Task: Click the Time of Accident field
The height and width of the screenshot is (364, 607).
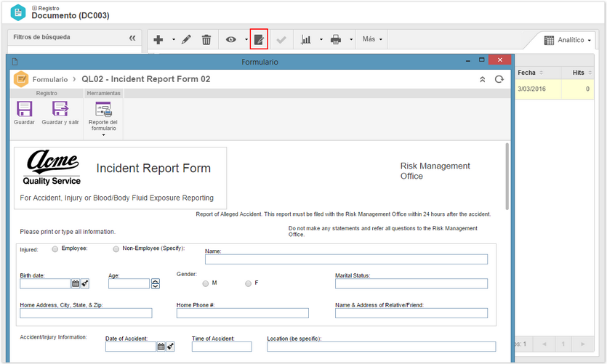Action: pos(222,347)
